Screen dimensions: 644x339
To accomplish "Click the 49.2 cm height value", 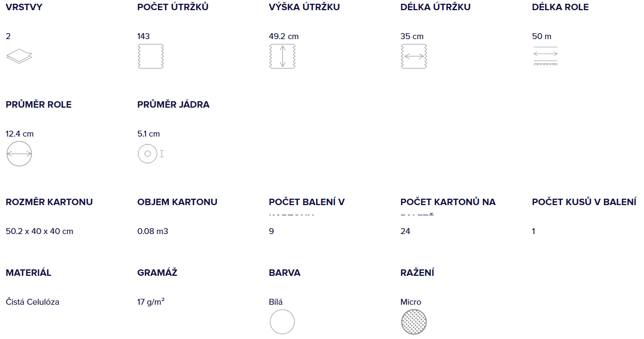I will [x=284, y=36].
